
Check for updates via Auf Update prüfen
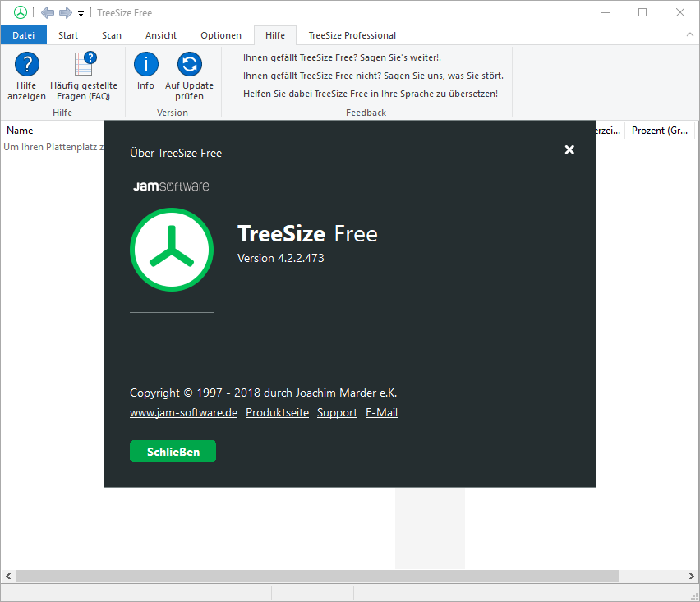[x=189, y=76]
